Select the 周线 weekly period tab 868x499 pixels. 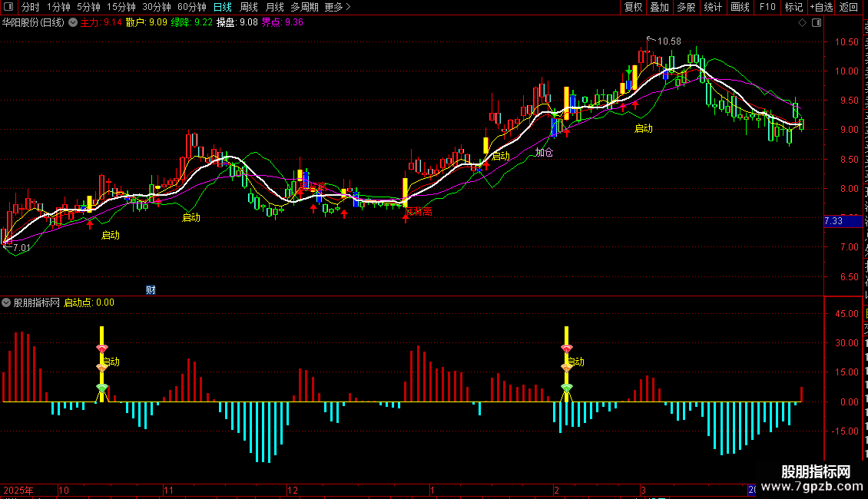tap(249, 7)
